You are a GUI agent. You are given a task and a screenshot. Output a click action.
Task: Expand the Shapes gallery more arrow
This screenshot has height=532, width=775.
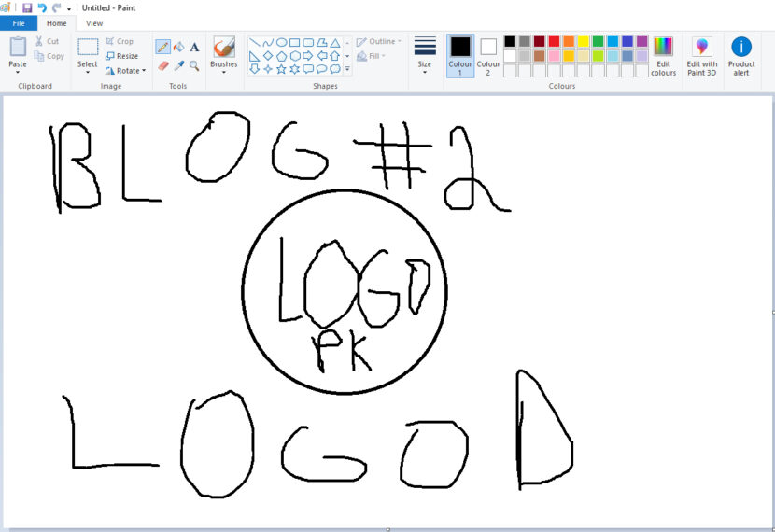[x=347, y=69]
